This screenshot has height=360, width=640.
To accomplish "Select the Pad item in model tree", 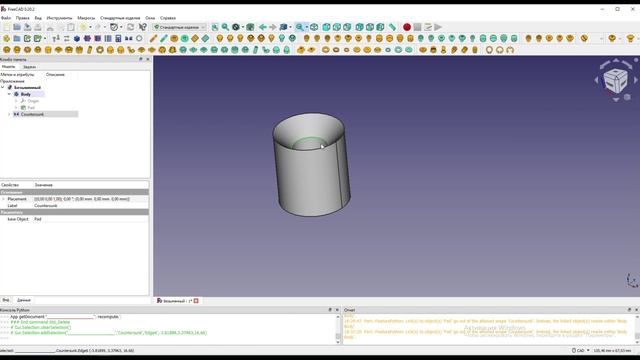I will [x=31, y=108].
